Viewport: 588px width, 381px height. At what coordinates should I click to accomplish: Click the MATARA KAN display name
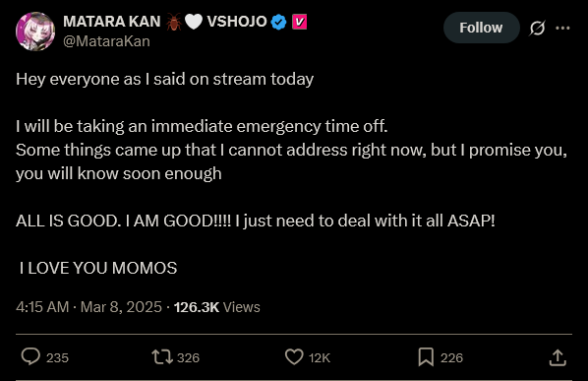(112, 22)
